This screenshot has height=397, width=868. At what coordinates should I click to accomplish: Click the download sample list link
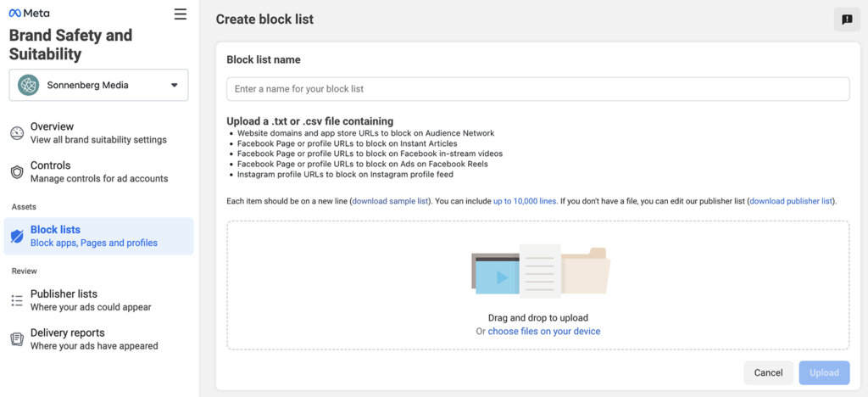[391, 201]
